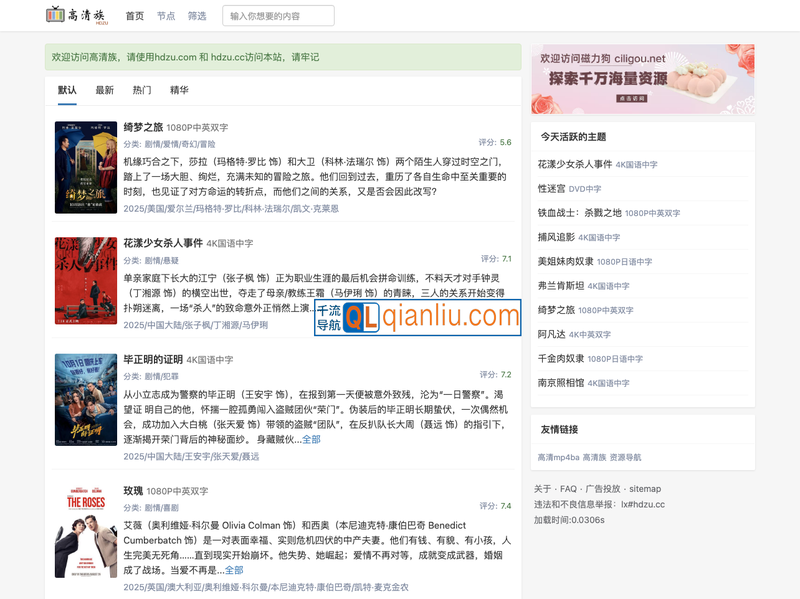Expand 玫瑰 description via 全部 link
The image size is (800, 599).
234,570
